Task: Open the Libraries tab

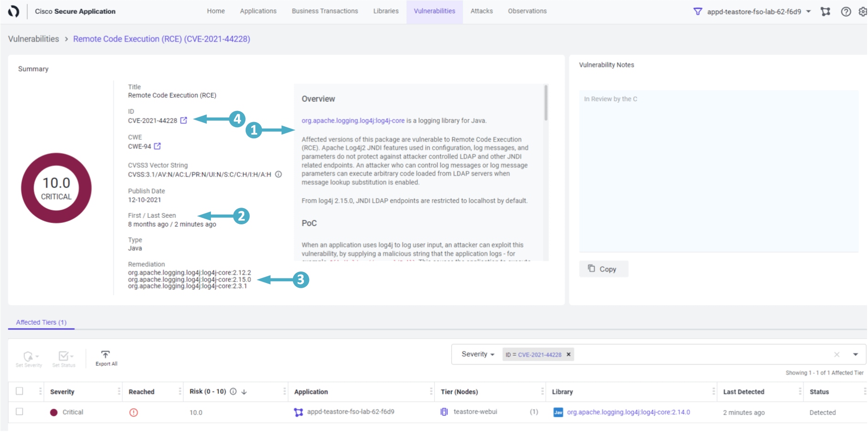Action: (385, 11)
